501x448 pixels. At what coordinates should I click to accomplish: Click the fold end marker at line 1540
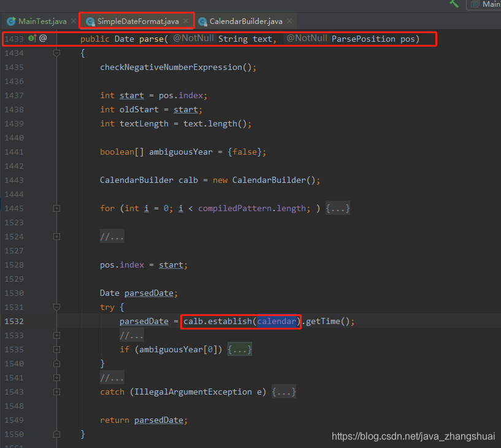click(56, 363)
